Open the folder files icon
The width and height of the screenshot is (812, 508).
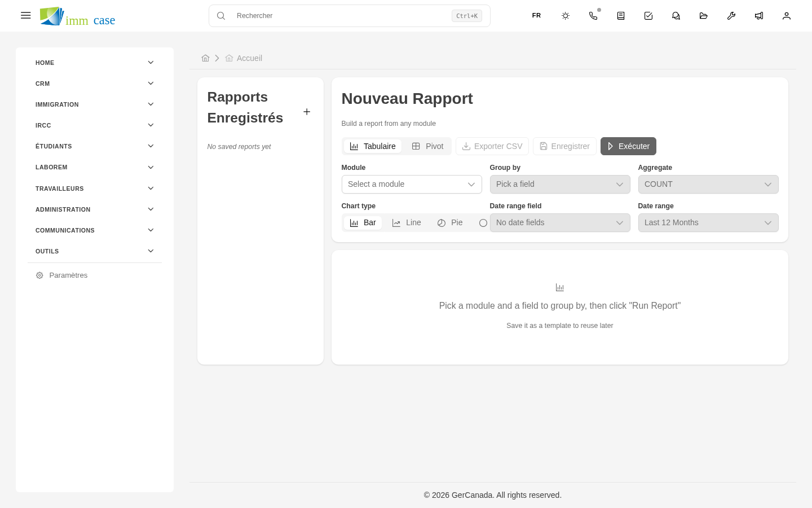click(x=704, y=16)
